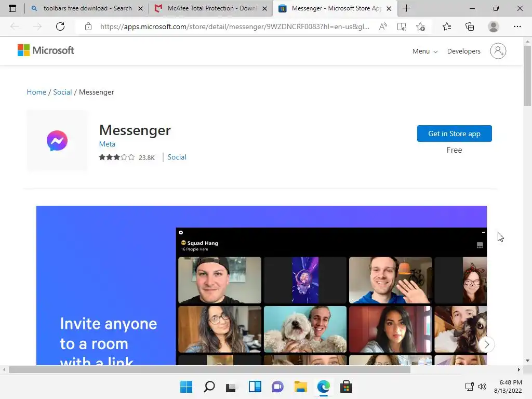Open File Explorer from taskbar
The height and width of the screenshot is (399, 532).
(x=301, y=387)
